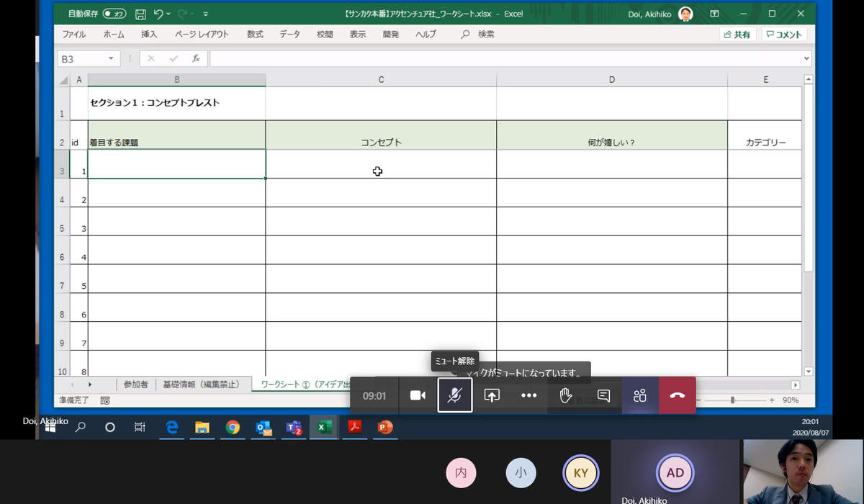864x504 pixels.
Task: Click the Name Box showing B3
Action: pyautogui.click(x=82, y=59)
